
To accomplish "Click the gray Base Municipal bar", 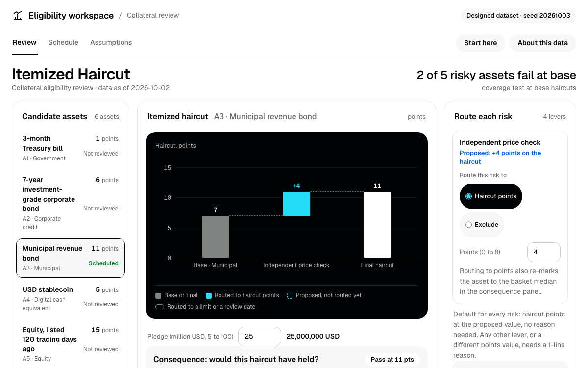I will point(216,237).
